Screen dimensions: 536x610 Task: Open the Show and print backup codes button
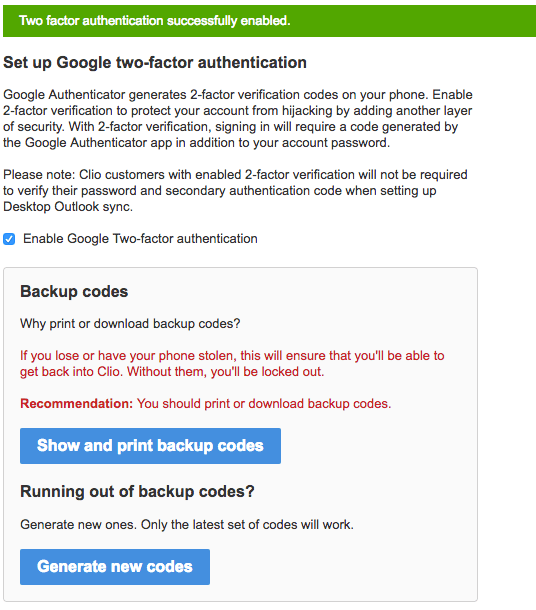pyautogui.click(x=150, y=446)
